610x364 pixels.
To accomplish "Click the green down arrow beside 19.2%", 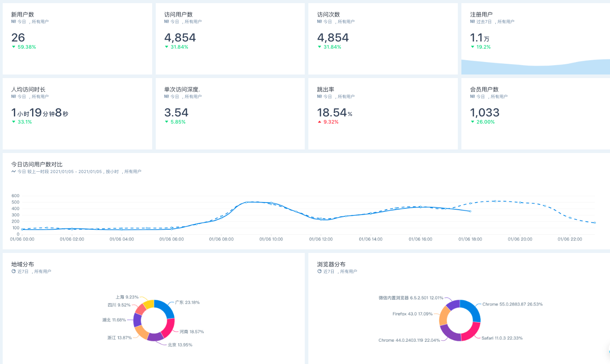I will pos(473,47).
